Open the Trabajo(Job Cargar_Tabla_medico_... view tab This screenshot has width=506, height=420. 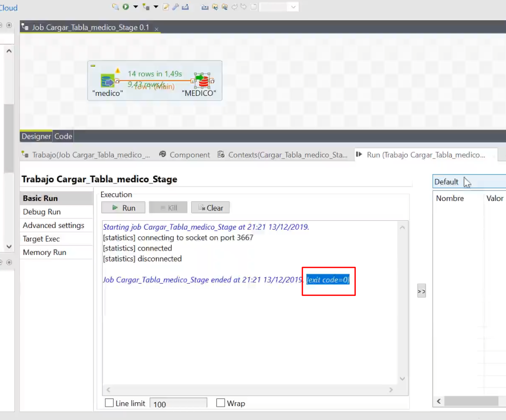pos(86,155)
